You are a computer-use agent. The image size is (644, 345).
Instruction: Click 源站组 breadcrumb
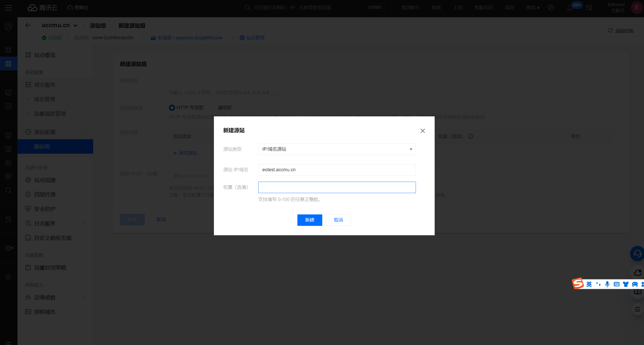coord(98,25)
